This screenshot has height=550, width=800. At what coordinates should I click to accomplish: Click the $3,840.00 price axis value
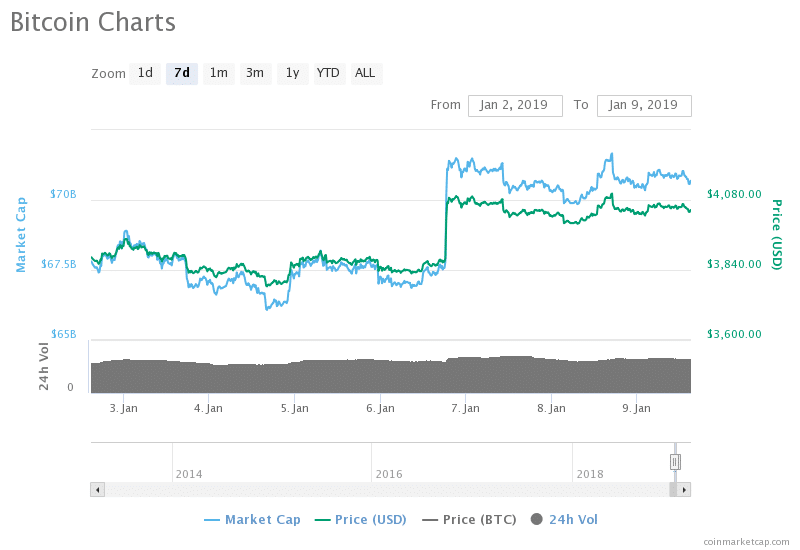(734, 264)
